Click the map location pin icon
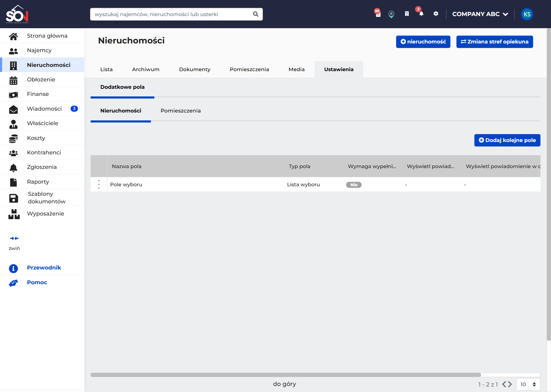551x392 pixels. [x=391, y=14]
